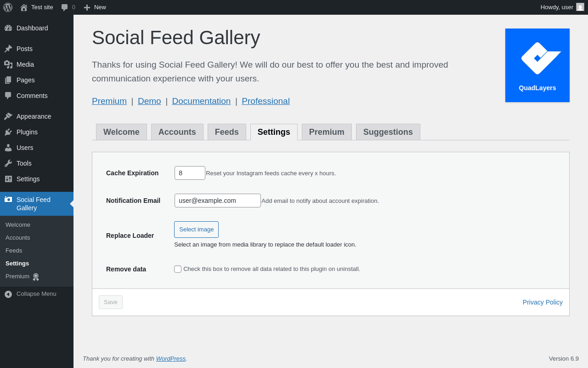Click the Cache Expiration number field
This screenshot has height=368, width=588.
point(190,173)
